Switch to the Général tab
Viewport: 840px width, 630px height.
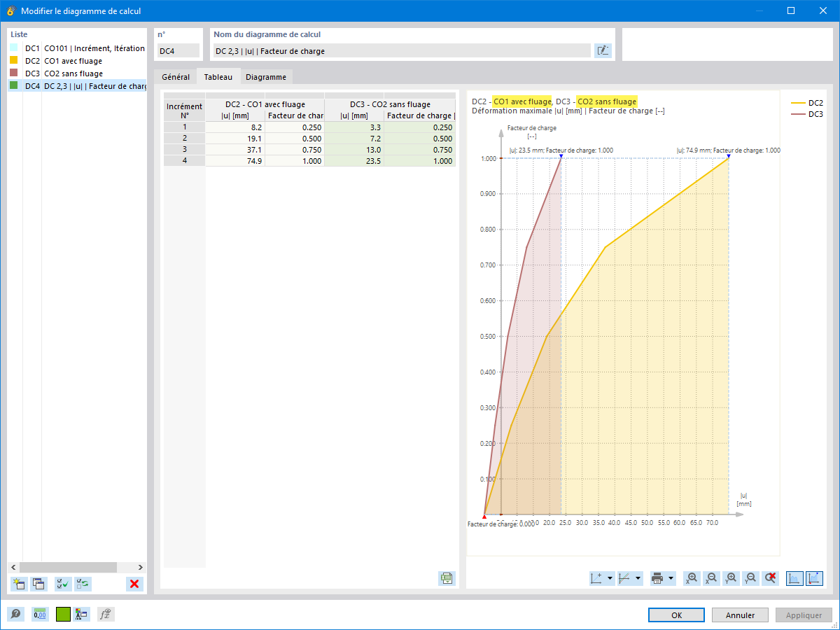176,77
